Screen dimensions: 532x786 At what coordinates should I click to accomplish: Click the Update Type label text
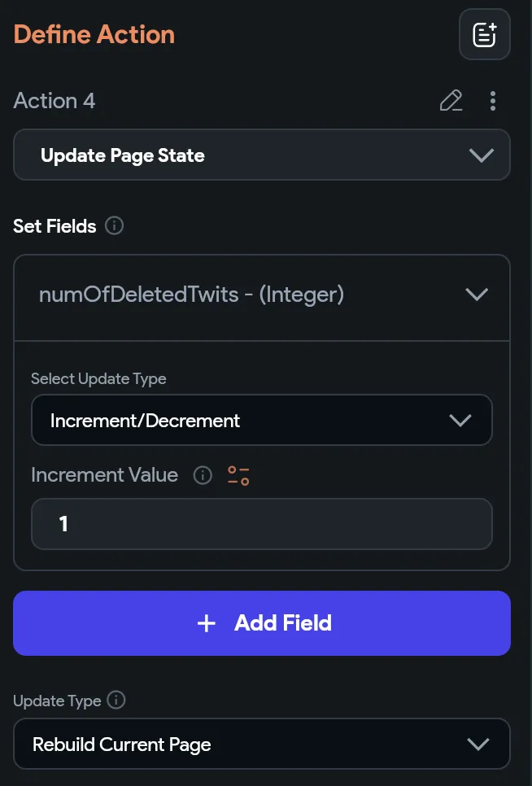point(57,701)
